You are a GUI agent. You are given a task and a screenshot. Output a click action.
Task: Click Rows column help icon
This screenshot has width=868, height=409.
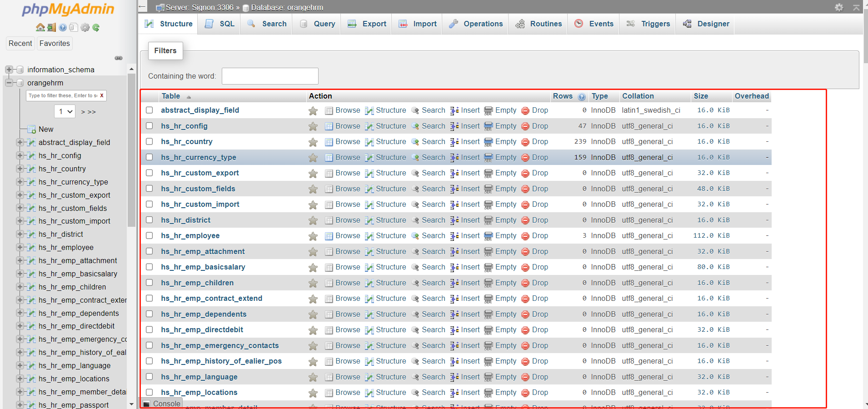(x=582, y=96)
